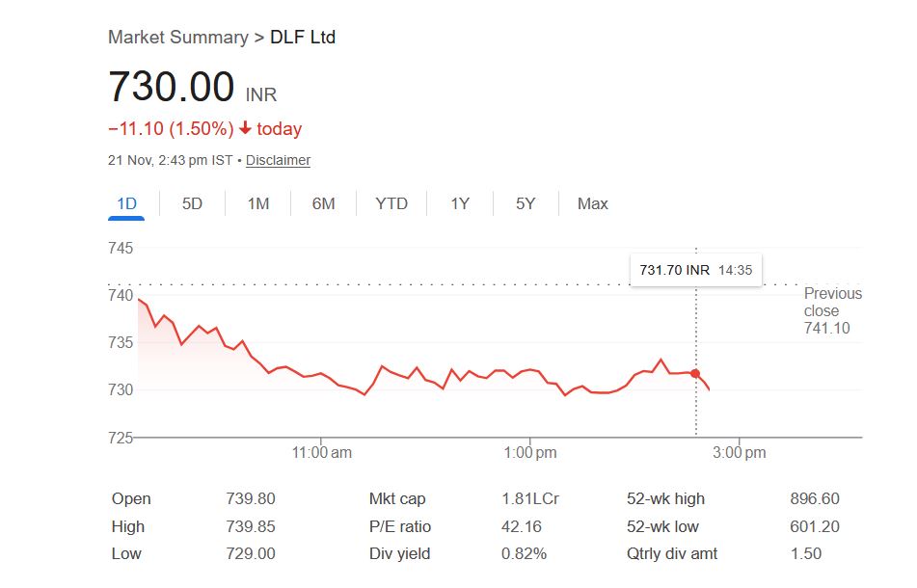Click the 730.00 current price

[x=172, y=87]
